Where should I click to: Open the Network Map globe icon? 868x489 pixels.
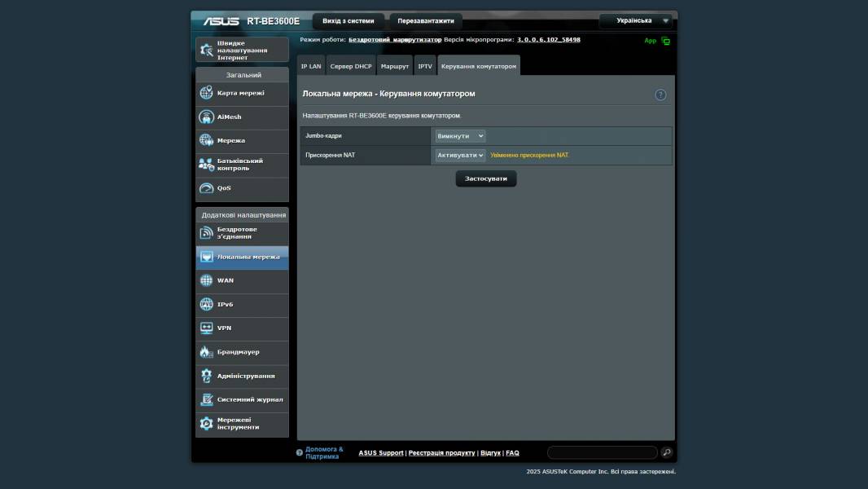207,92
